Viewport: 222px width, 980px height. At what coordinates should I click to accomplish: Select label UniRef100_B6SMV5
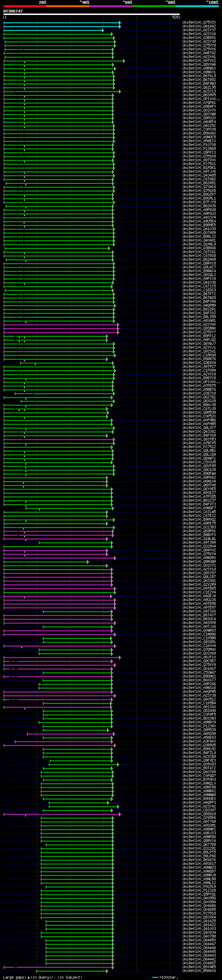(199, 95)
